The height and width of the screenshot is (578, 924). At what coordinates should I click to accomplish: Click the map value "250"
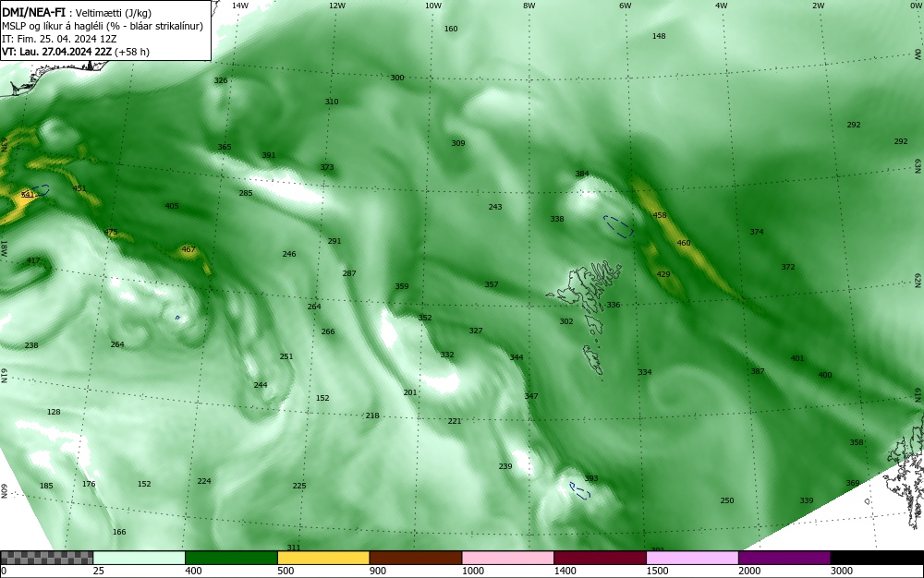(x=727, y=500)
